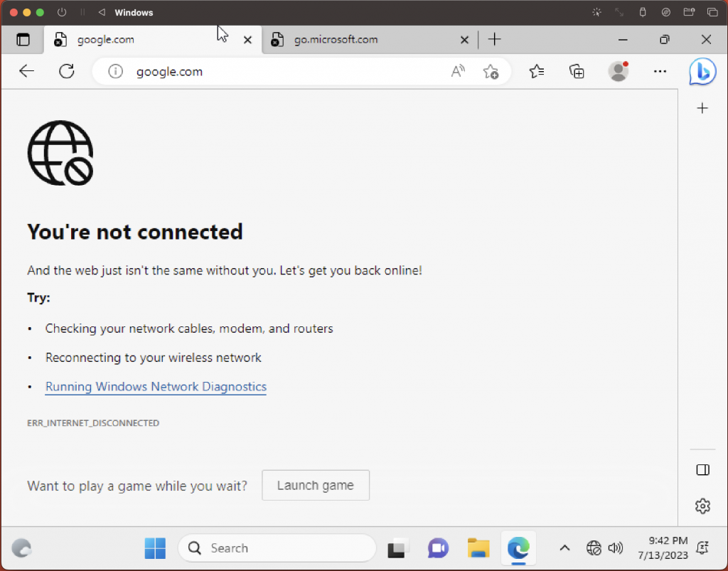Open Settings and more menu

click(x=660, y=71)
